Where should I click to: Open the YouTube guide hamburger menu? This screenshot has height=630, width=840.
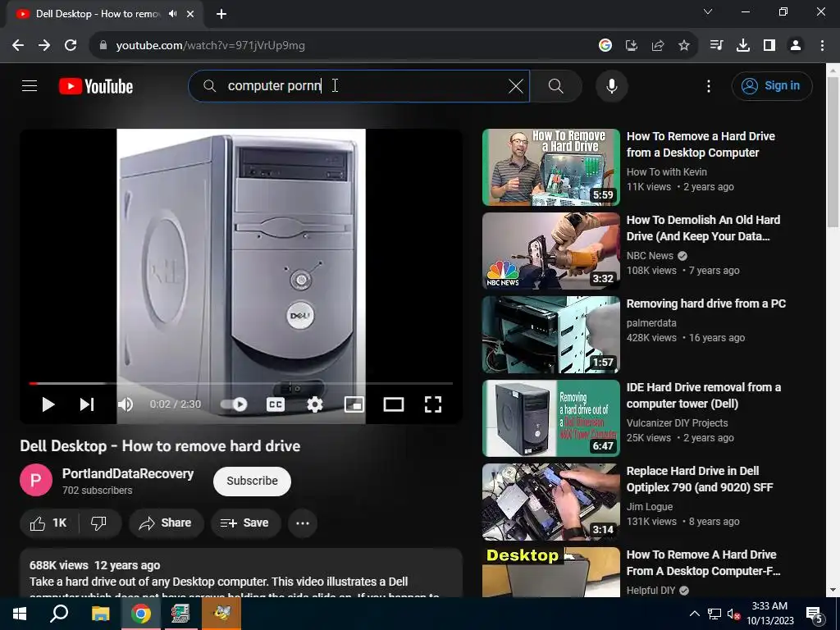click(x=30, y=85)
